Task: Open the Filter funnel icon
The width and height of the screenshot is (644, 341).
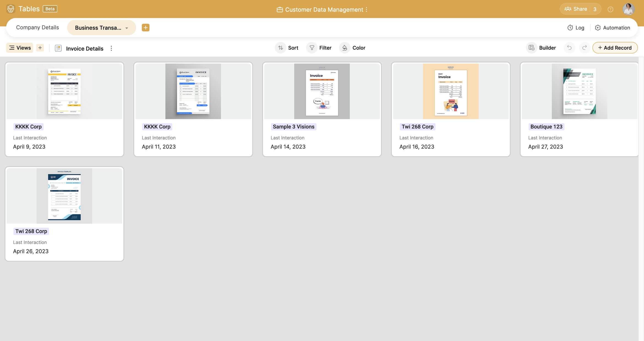Action: click(x=312, y=48)
